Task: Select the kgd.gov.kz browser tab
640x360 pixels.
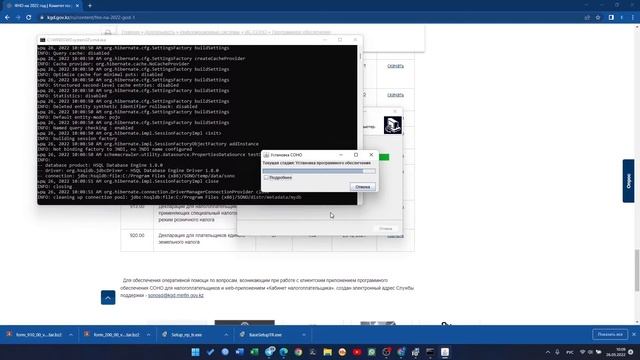Action: pyautogui.click(x=41, y=6)
